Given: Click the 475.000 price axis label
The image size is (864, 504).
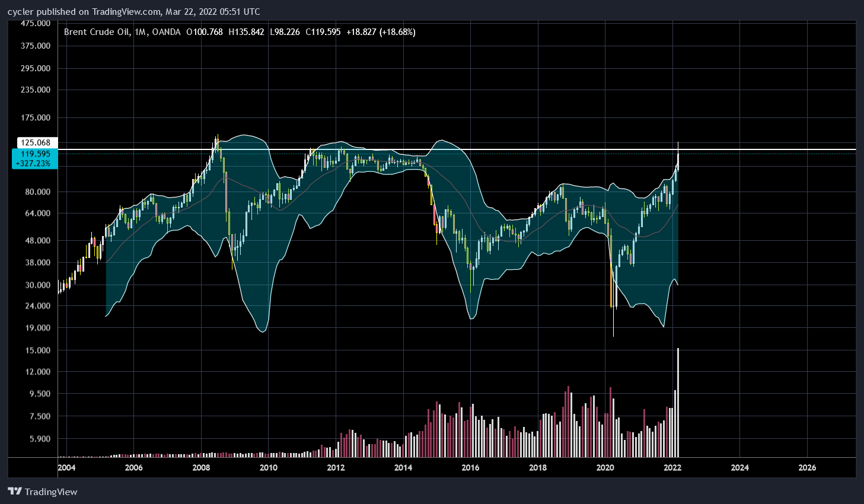Looking at the screenshot, I should click(x=35, y=23).
